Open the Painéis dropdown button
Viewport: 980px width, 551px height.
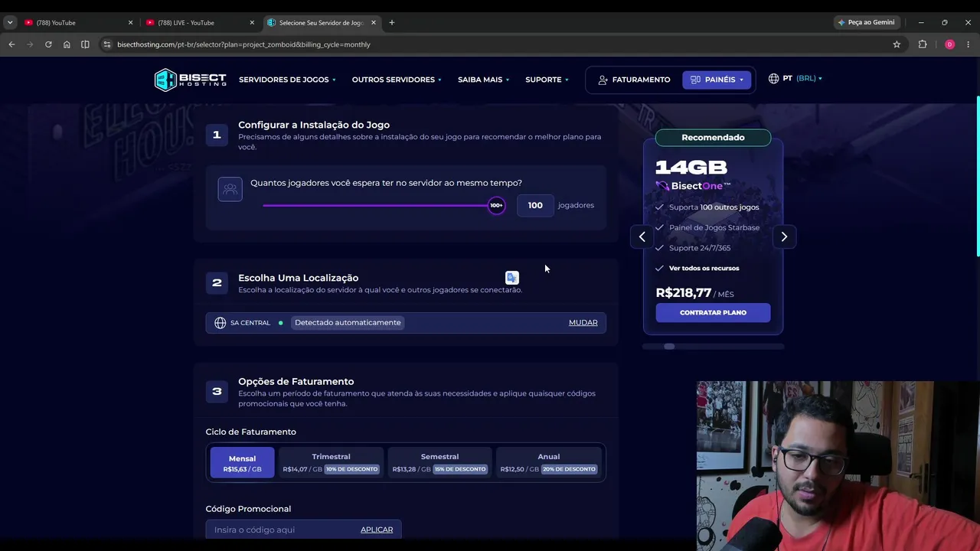(x=717, y=80)
